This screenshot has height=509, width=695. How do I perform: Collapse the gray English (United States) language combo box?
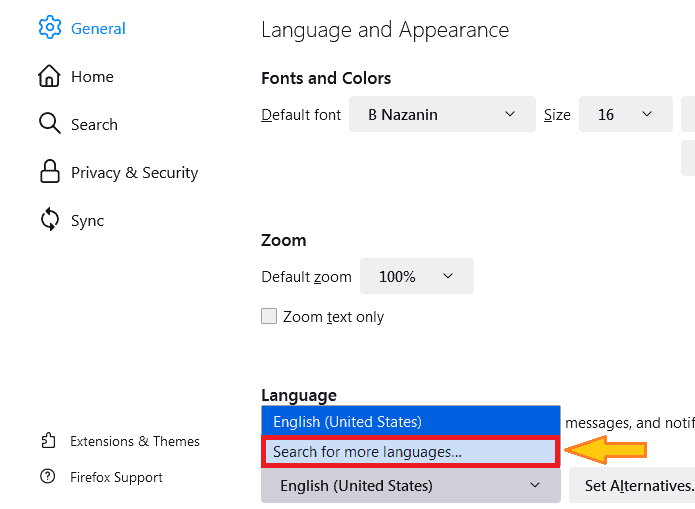click(410, 486)
